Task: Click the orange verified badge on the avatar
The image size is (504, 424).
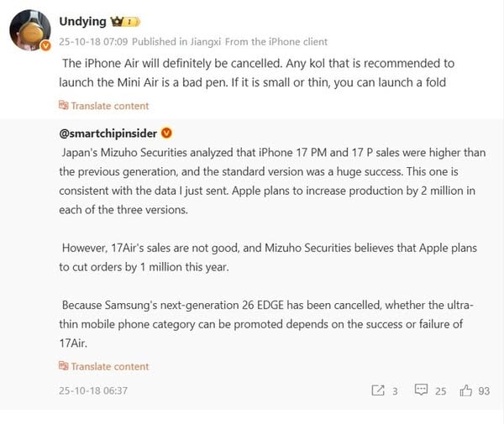Action: (x=45, y=48)
